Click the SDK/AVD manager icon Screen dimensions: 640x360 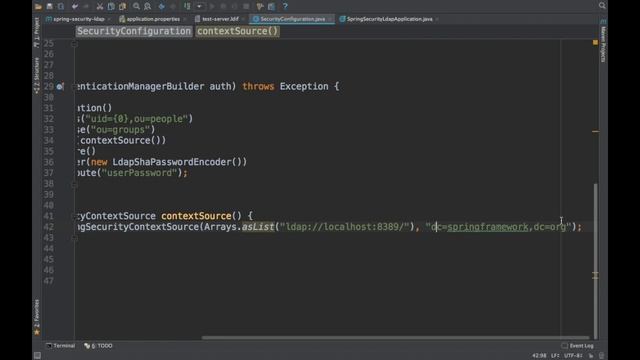pos(260,6)
